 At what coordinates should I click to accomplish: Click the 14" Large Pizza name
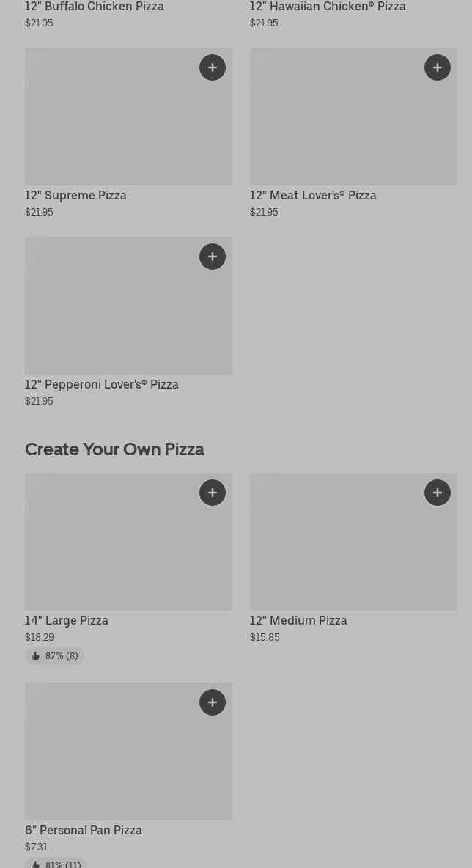click(x=67, y=620)
